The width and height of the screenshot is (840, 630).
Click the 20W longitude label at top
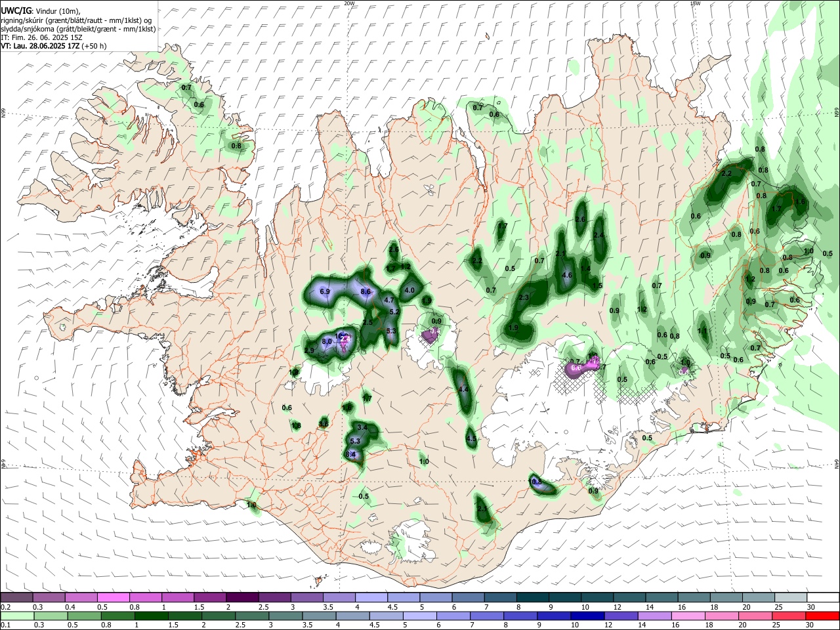click(x=349, y=3)
